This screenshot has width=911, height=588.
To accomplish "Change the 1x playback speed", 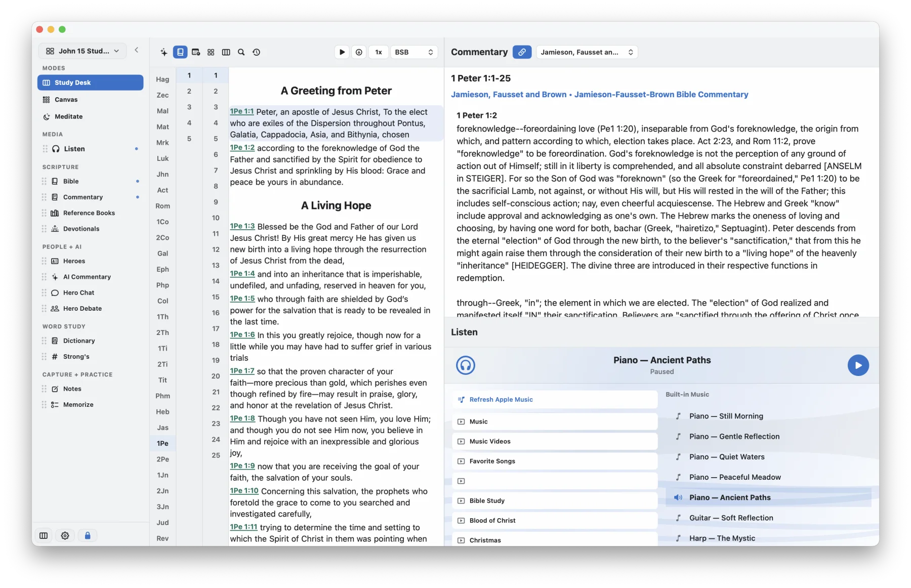I will (379, 52).
